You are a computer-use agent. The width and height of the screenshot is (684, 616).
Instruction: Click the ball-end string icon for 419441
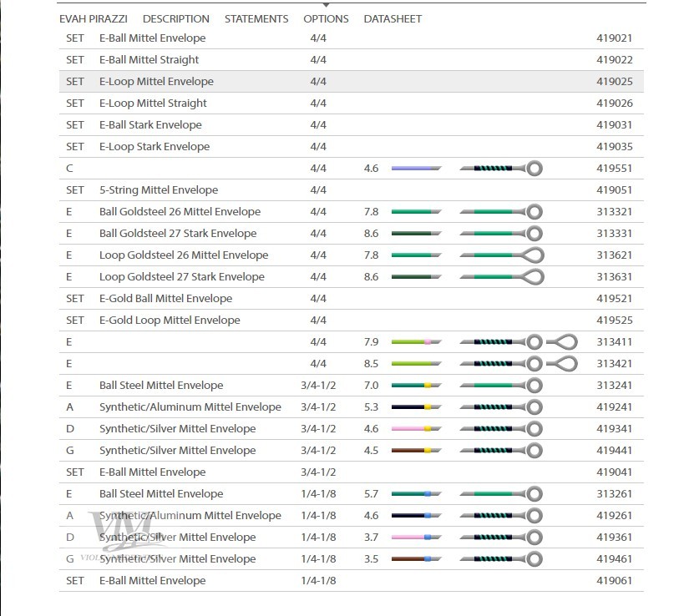point(501,451)
